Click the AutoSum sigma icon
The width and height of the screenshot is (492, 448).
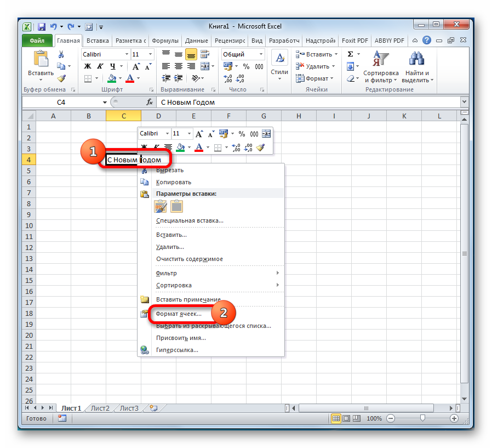351,54
